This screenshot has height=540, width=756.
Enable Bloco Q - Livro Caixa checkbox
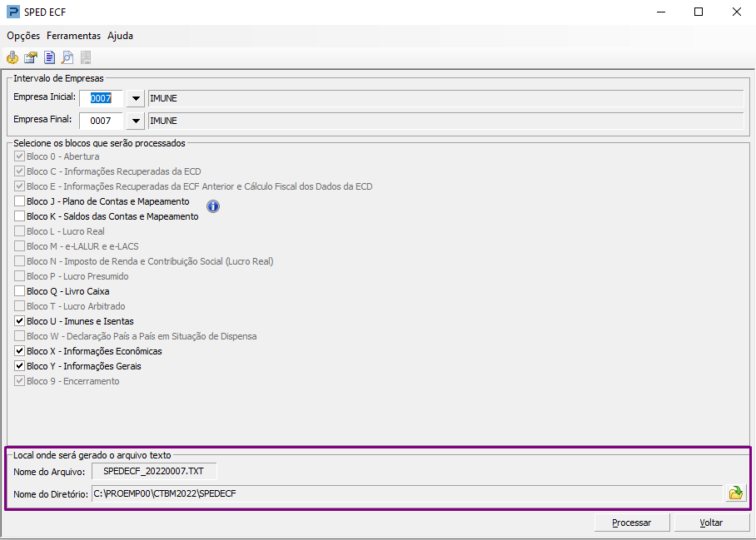click(19, 291)
